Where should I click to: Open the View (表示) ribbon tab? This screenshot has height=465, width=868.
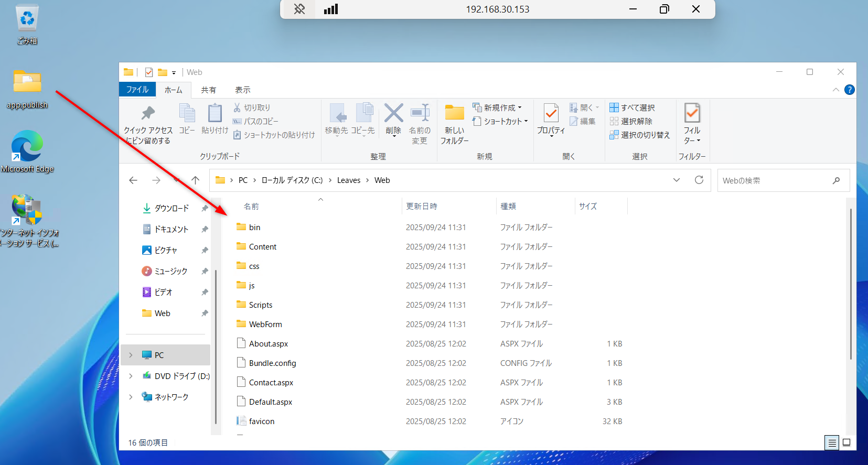point(242,90)
